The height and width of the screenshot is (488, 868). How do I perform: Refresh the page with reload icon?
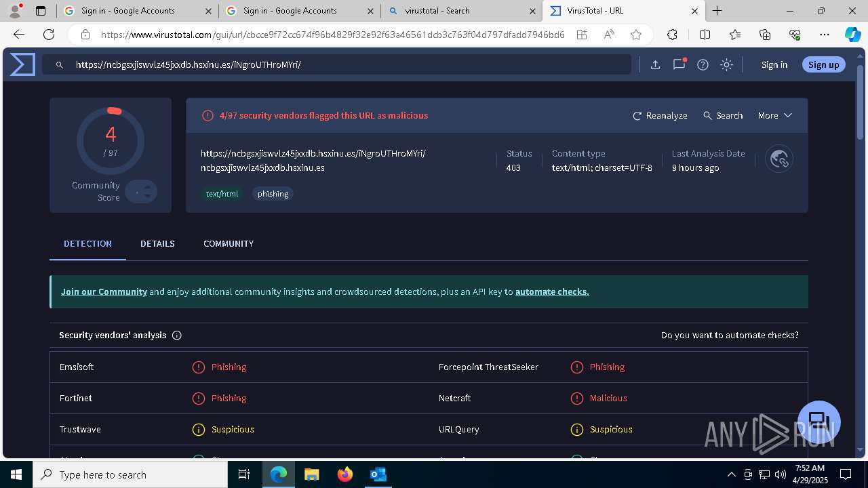tap(49, 35)
